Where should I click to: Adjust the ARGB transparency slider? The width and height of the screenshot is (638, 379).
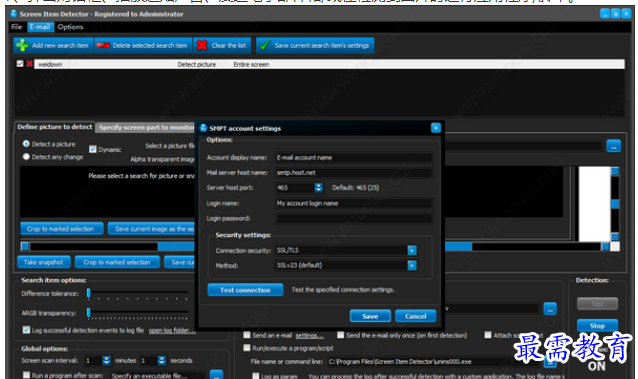click(88, 313)
